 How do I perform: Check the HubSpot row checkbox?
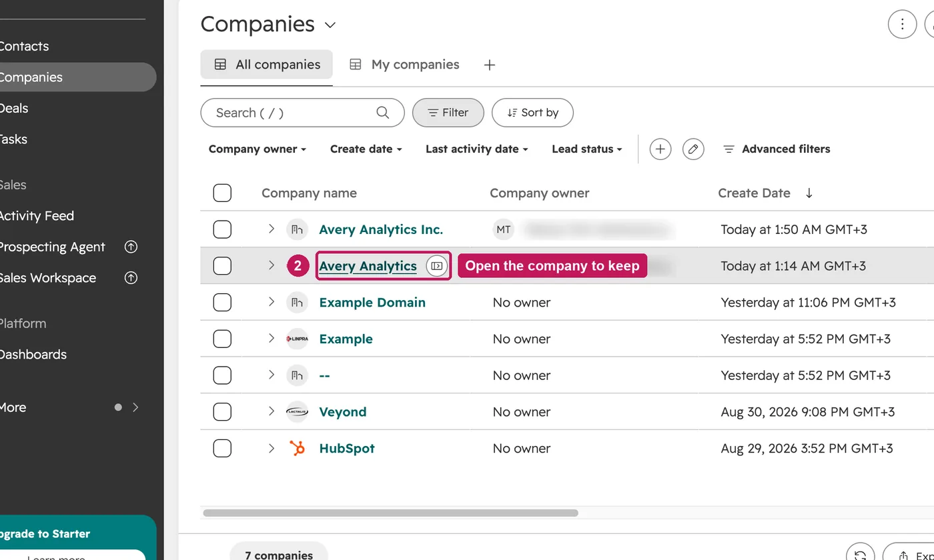click(222, 449)
